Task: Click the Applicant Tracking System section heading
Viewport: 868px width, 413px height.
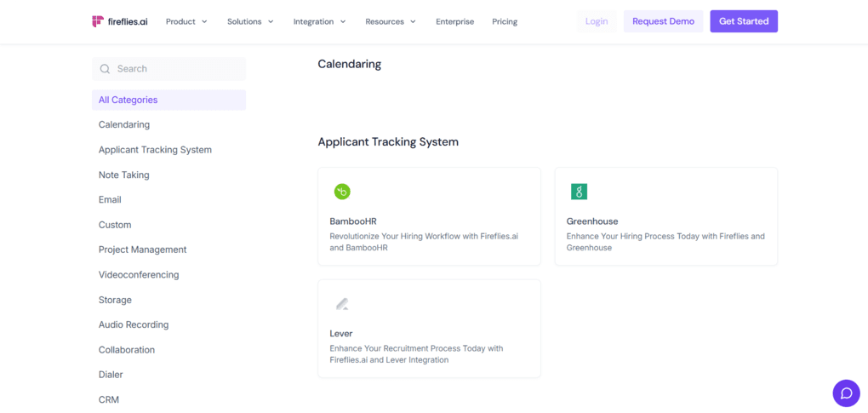Action: 388,142
